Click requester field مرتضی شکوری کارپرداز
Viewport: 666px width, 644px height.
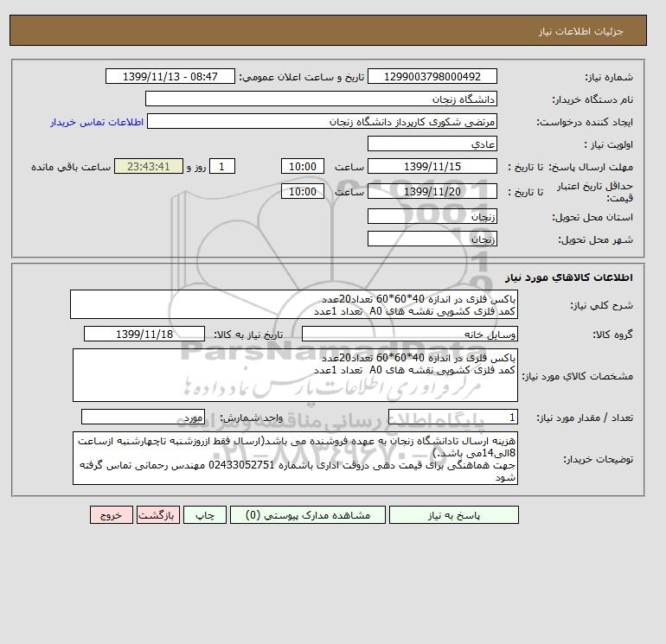(322, 121)
